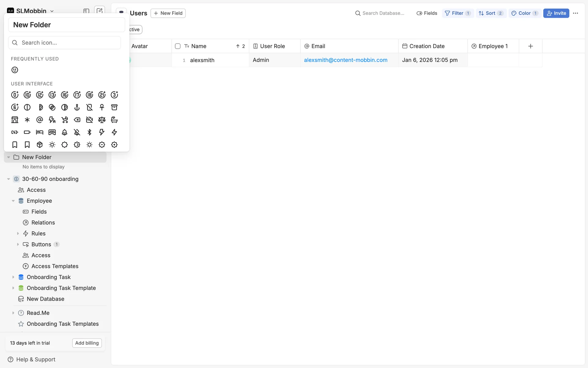Pick the anchor icon in icon picker

coord(77,107)
